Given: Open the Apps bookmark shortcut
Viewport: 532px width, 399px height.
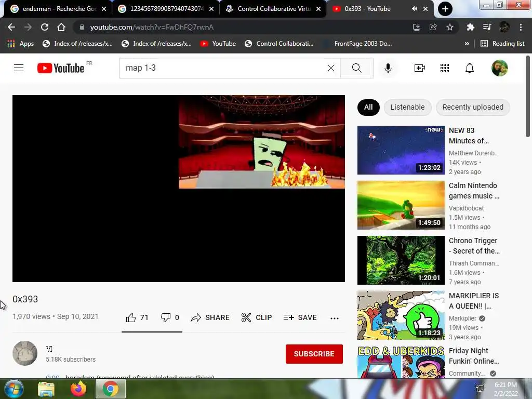Looking at the screenshot, I should tap(20, 44).
